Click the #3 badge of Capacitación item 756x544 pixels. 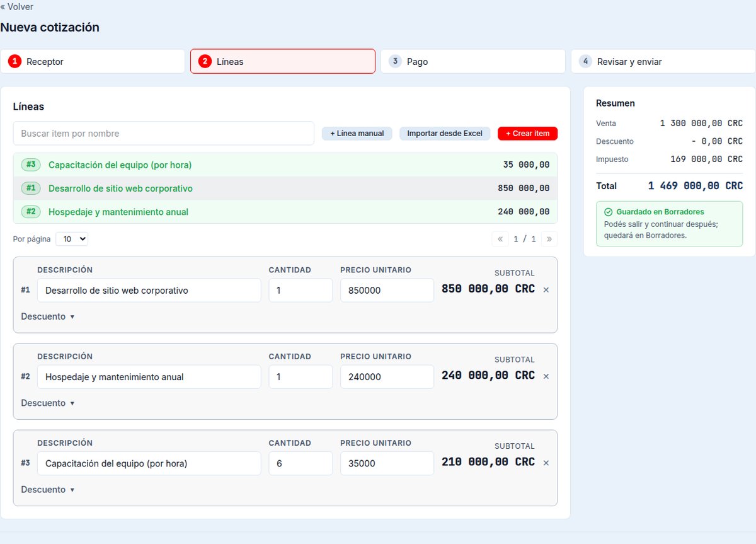tap(31, 165)
